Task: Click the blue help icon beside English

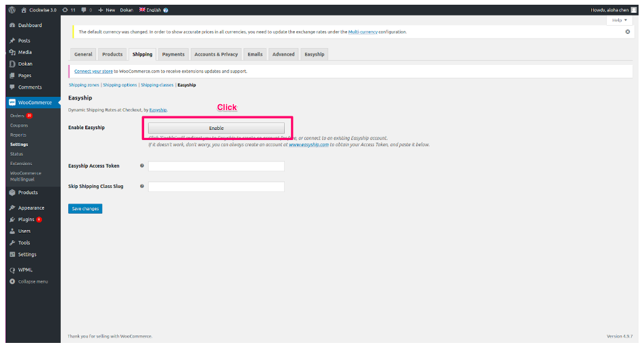Action: tap(166, 10)
